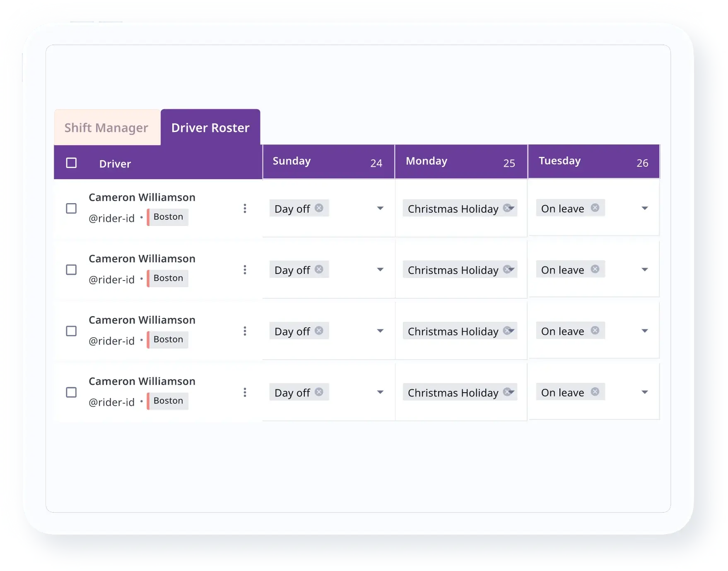Remove the 'On leave' tag in the second row
Image resolution: width=728 pixels, height=571 pixels.
(595, 269)
